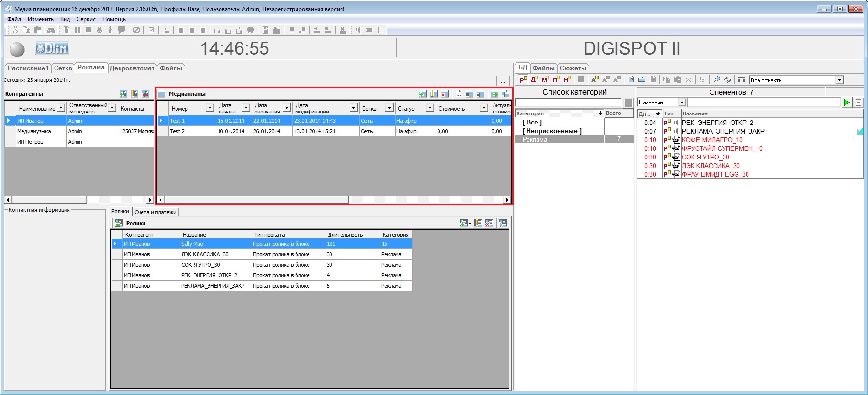
Task: Click the Н type filter icon in БД toolbar
Action: point(567,79)
